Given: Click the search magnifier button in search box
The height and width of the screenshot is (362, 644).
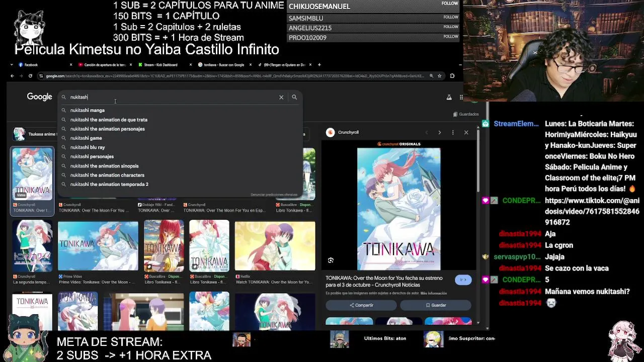Looking at the screenshot, I should coord(294,97).
